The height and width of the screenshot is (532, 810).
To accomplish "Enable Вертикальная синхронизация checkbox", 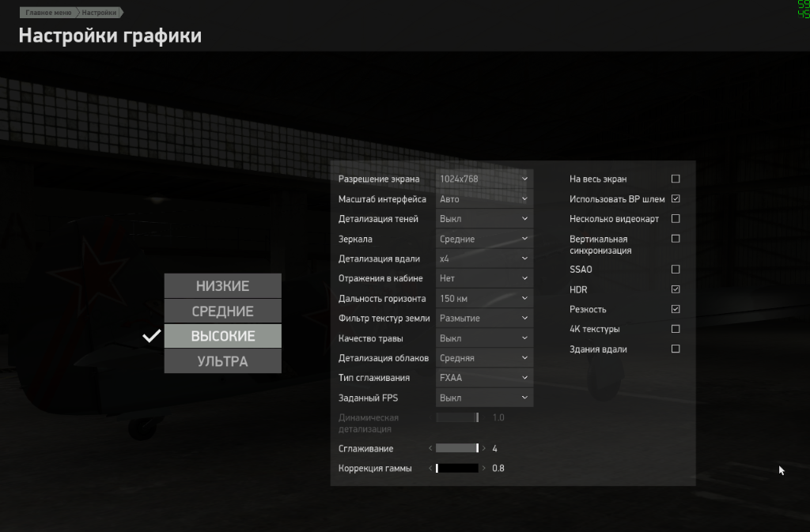I will (x=676, y=239).
